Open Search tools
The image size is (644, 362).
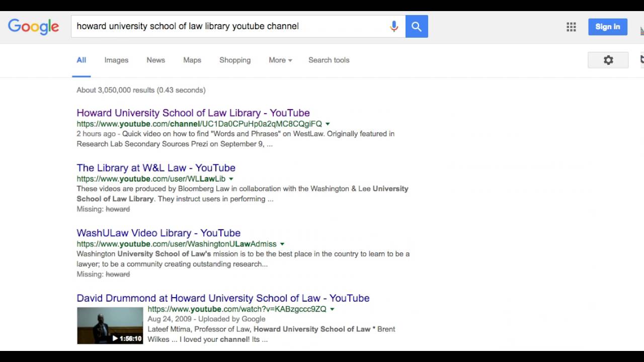[329, 60]
